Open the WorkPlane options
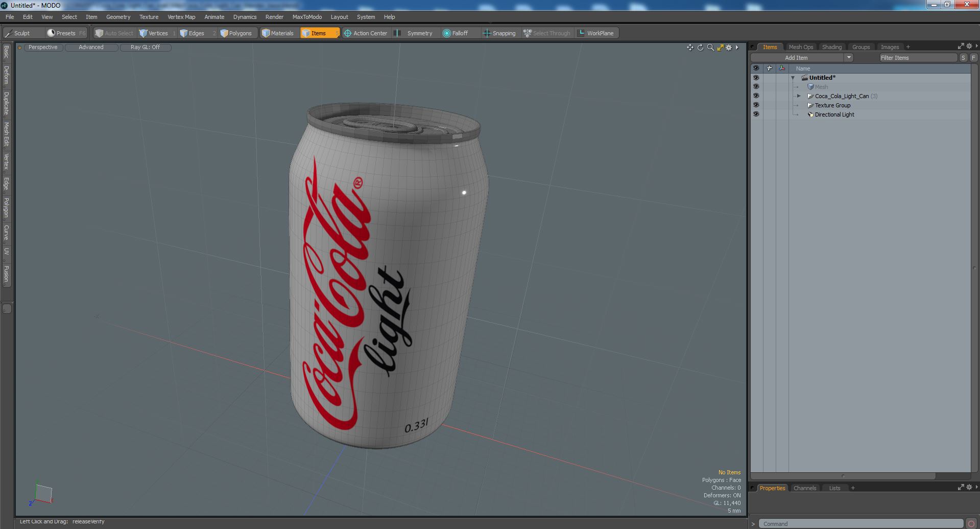Viewport: 980px width, 529px height. (596, 33)
